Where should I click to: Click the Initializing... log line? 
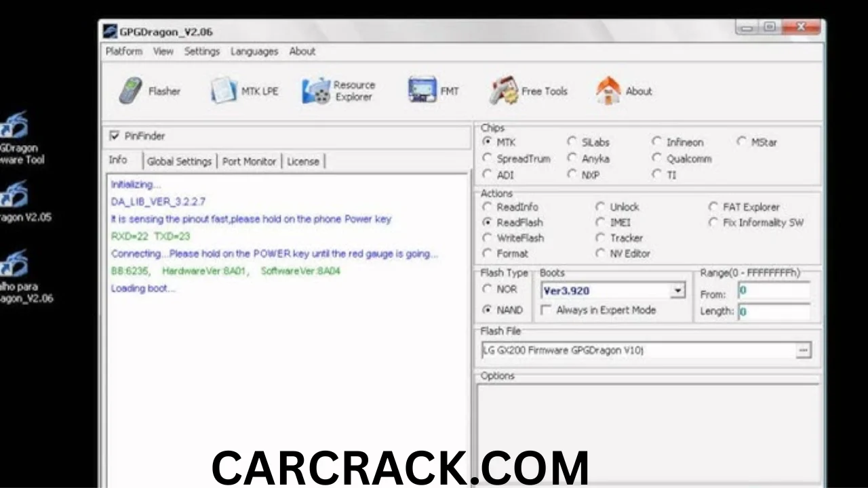(x=136, y=184)
